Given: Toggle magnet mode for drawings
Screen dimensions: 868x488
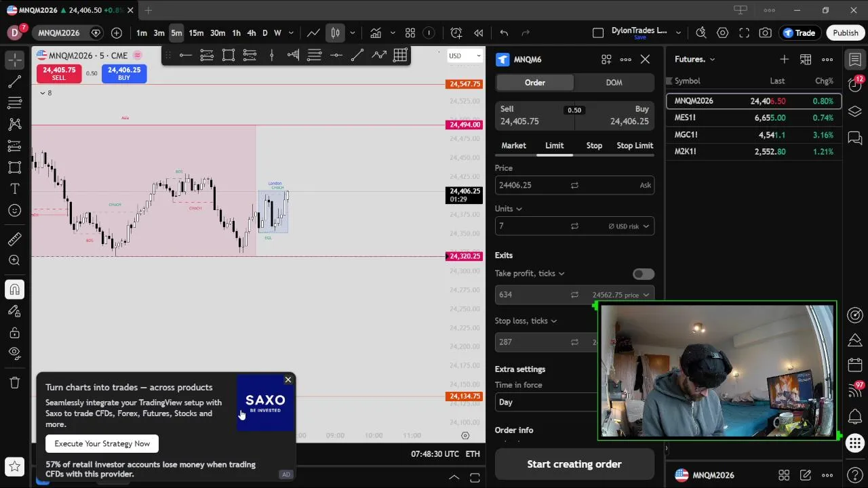Looking at the screenshot, I should [x=14, y=289].
